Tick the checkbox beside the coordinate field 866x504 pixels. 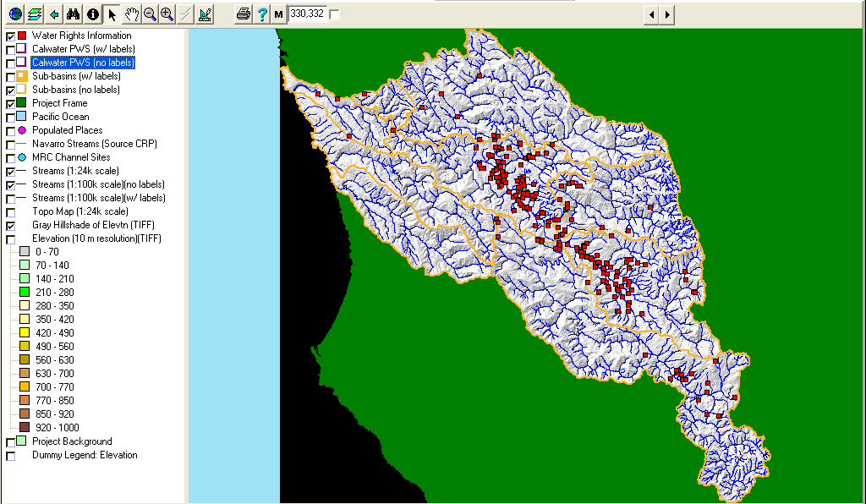tap(334, 15)
